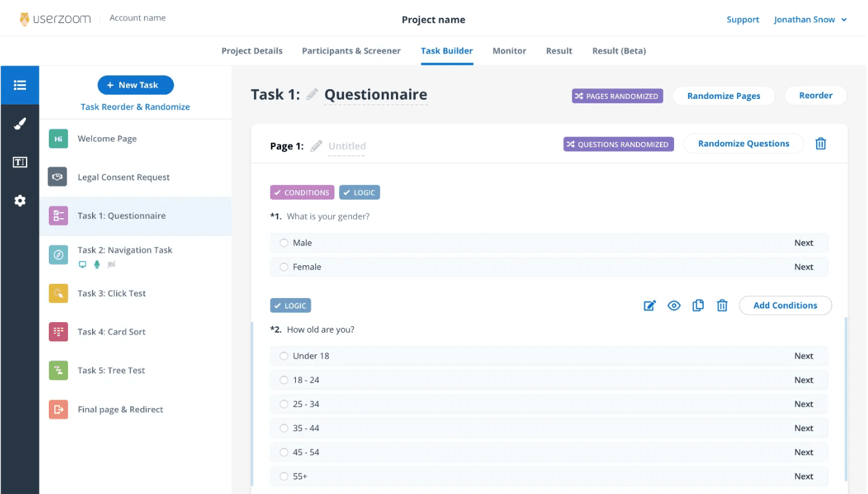Viewport: 868px width, 494px height.
Task: Open the brush styling tool in sidebar
Action: coord(20,123)
